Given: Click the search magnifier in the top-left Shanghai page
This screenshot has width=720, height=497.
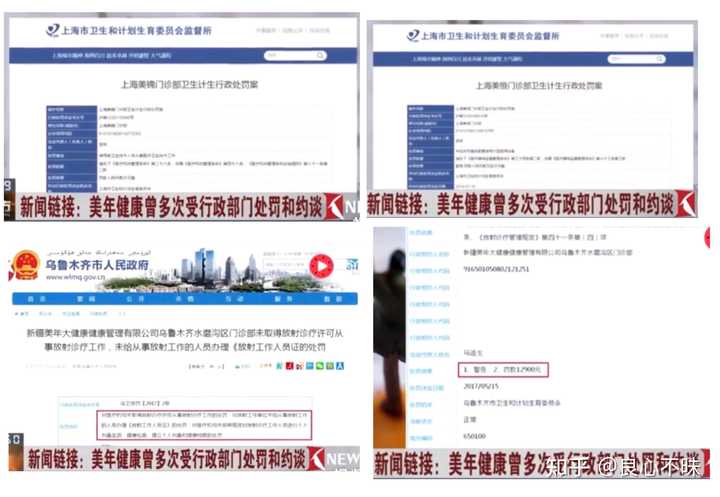Looking at the screenshot, I should pos(320,56).
